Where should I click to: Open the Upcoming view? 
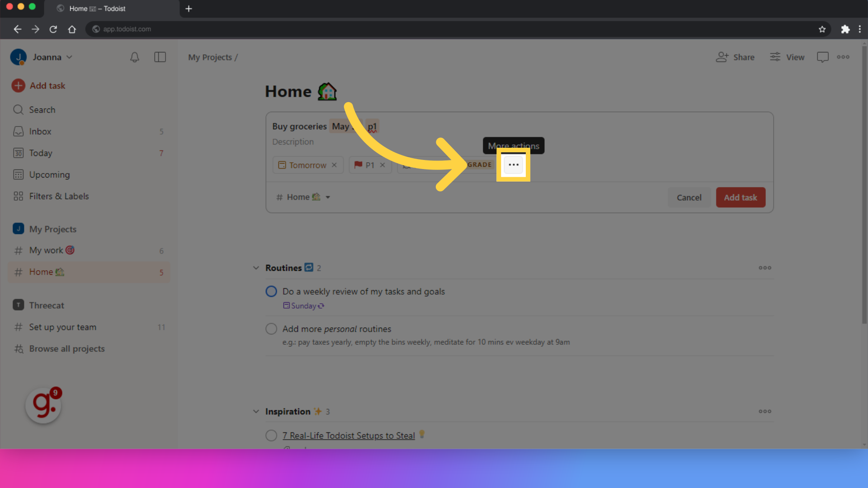[89, 174]
